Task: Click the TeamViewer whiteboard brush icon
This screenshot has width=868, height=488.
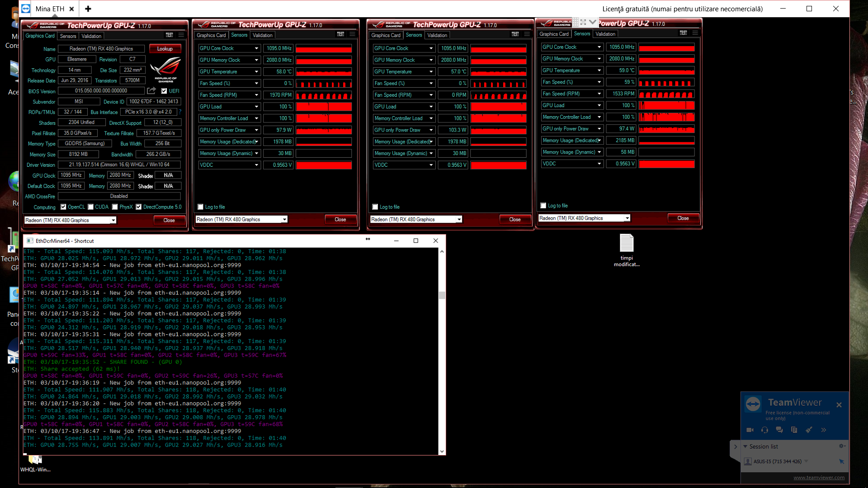Action: [x=809, y=430]
